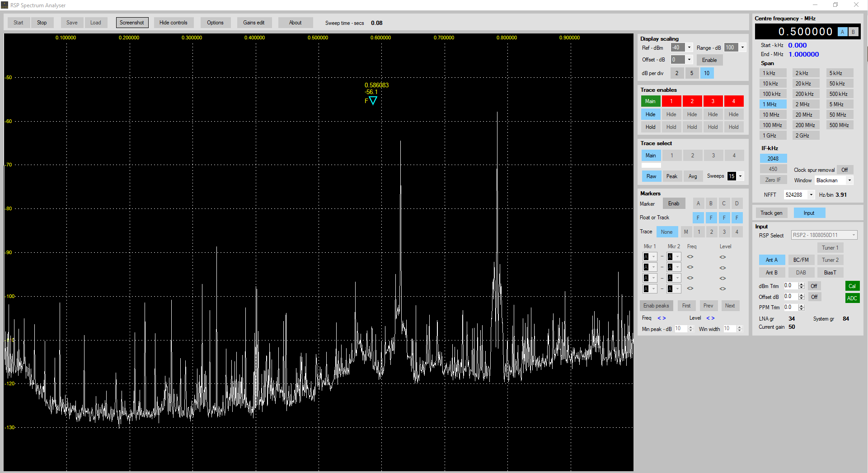Select VFO A beside centre frequency
The width and height of the screenshot is (868, 473).
click(842, 32)
